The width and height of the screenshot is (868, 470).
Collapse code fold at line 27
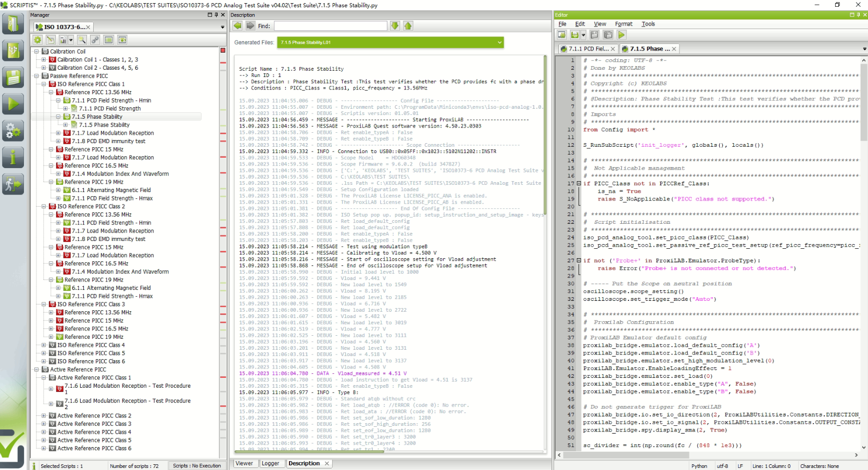click(x=578, y=261)
